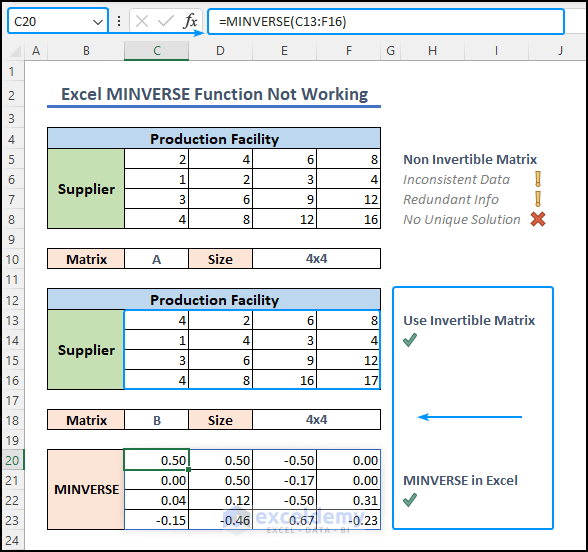The image size is (588, 552).
Task: Select cell E21 showing -0.17
Action: [x=285, y=480]
